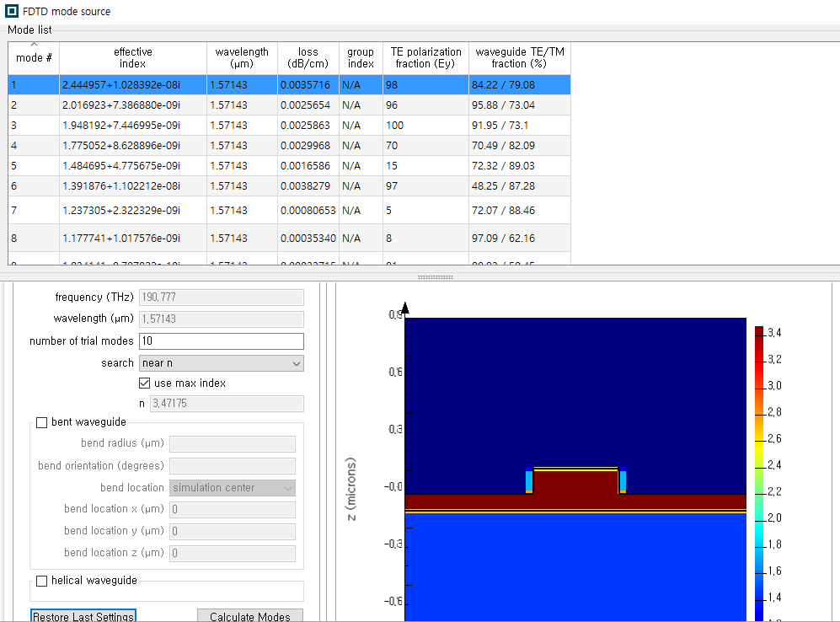Enable the bent waveguide checkbox
This screenshot has height=622, width=840.
click(42, 422)
